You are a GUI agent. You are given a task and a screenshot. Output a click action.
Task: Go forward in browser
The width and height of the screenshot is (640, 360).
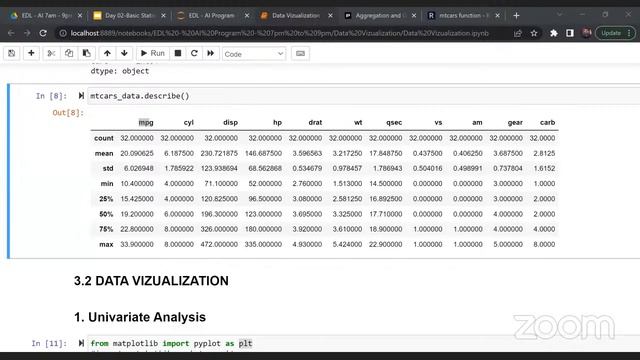(x=27, y=33)
